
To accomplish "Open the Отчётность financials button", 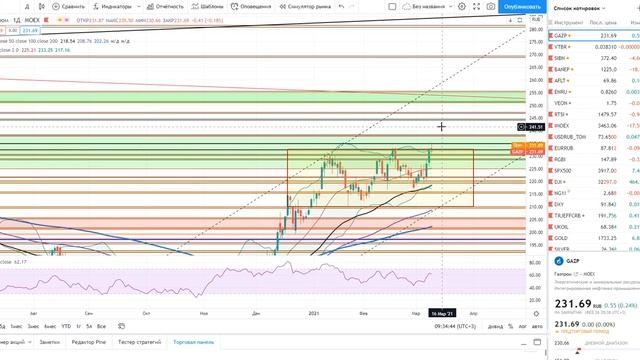I will tap(165, 7).
